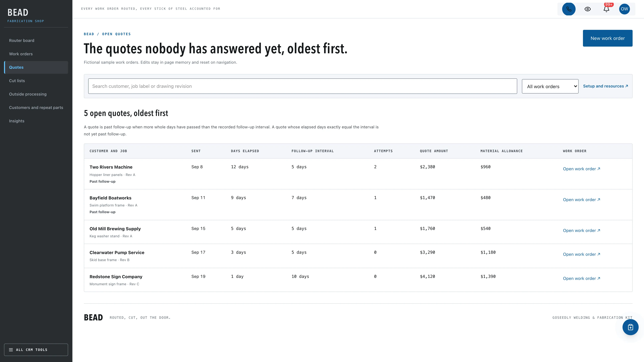This screenshot has height=362, width=644.
Task: Toggle the eye view icon in header
Action: coord(587,9)
